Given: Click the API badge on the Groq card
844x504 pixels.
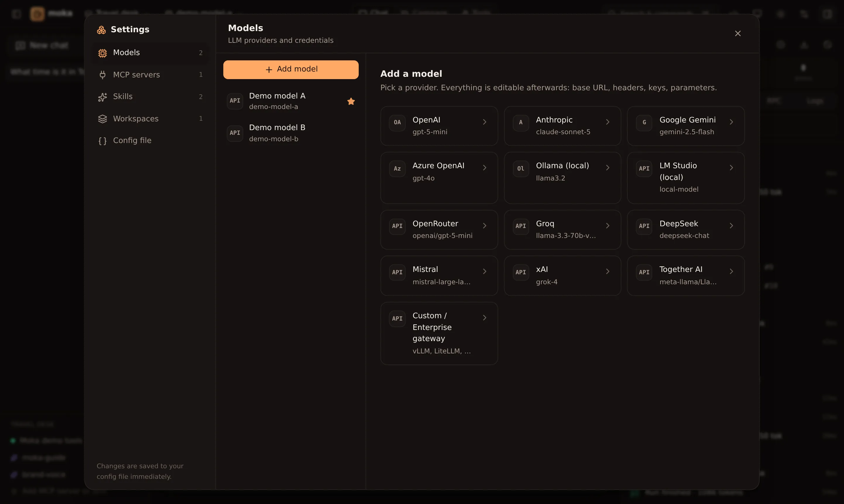Looking at the screenshot, I should (x=521, y=226).
